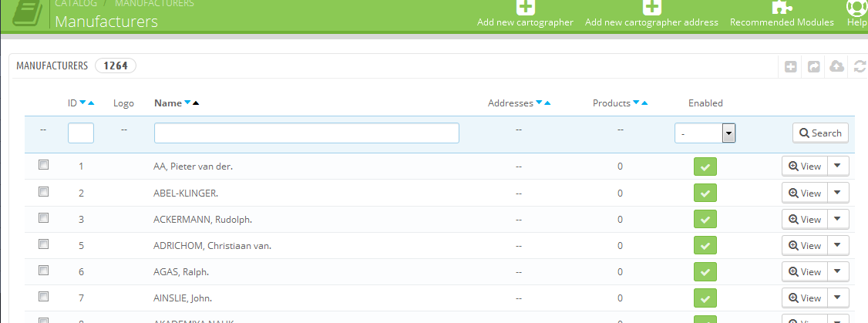Focus the ID filter field

click(x=81, y=133)
